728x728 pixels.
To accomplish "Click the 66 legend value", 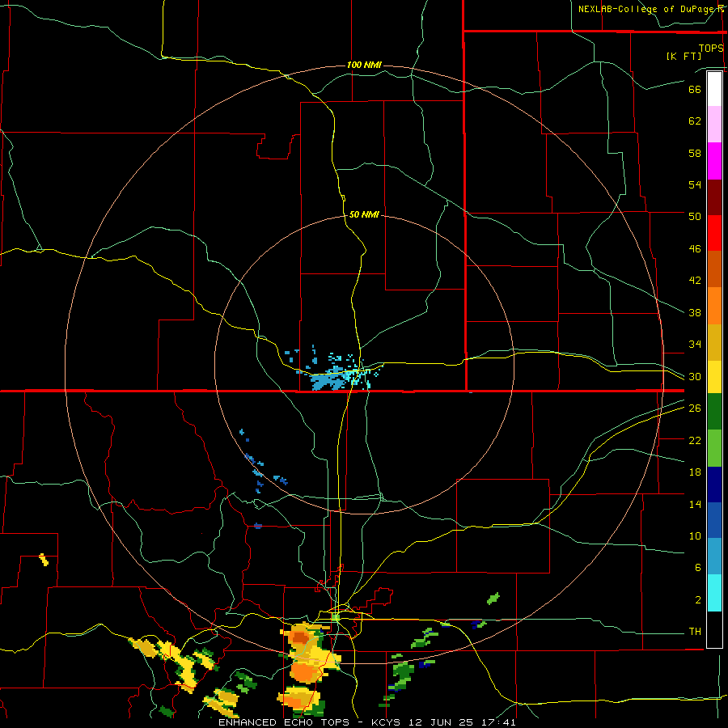I will (695, 89).
